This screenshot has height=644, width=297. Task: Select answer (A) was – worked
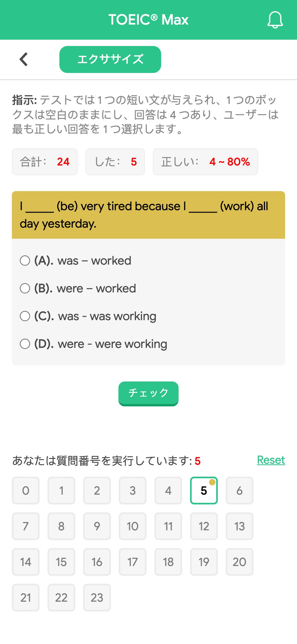pyautogui.click(x=76, y=261)
